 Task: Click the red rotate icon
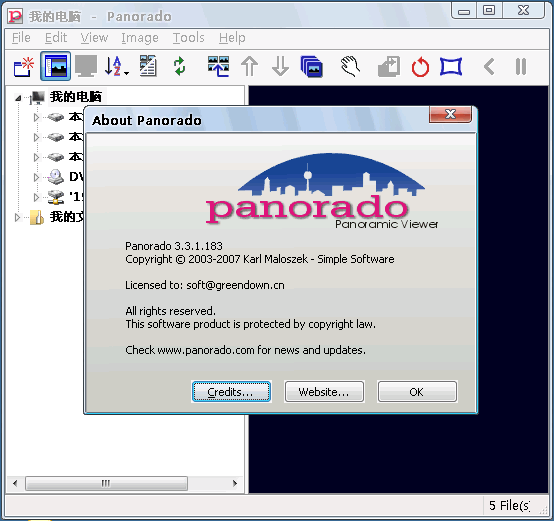click(x=420, y=67)
